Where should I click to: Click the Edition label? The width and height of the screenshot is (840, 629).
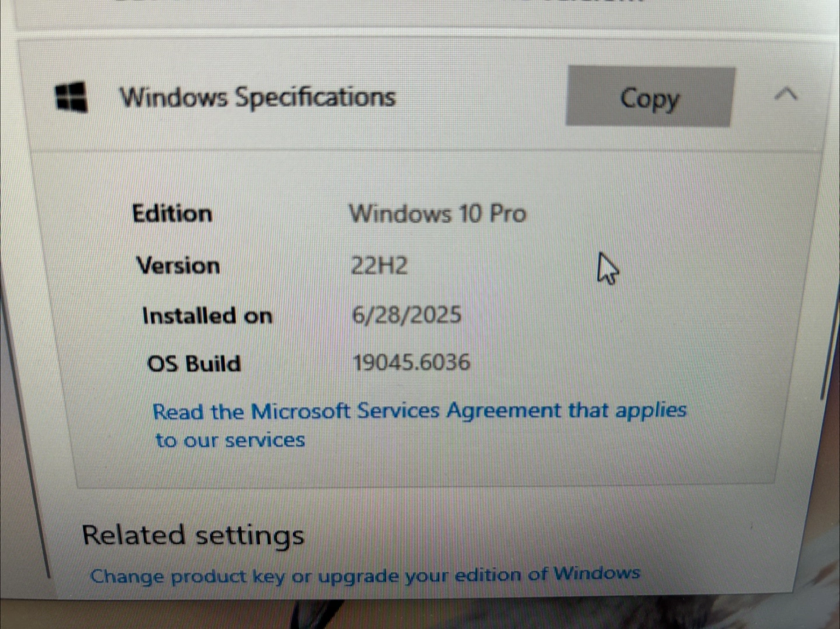[172, 214]
